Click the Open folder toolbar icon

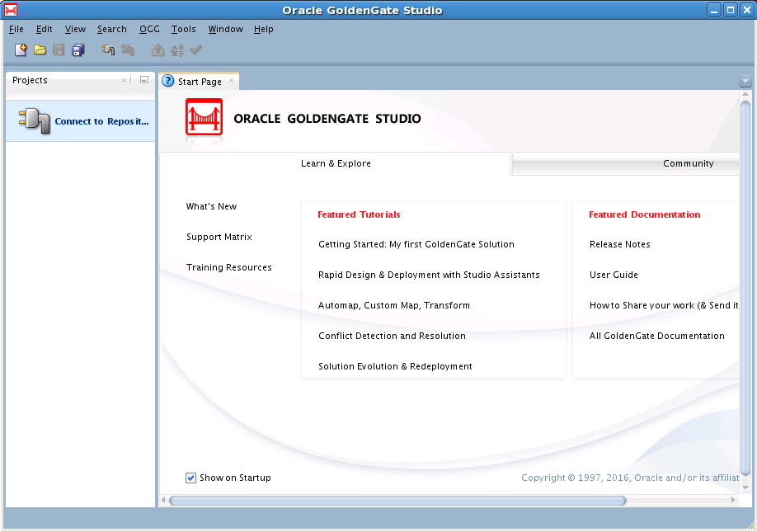click(x=40, y=49)
